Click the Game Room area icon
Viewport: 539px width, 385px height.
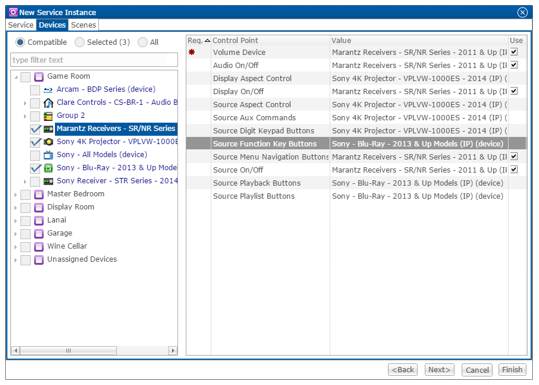click(x=39, y=76)
